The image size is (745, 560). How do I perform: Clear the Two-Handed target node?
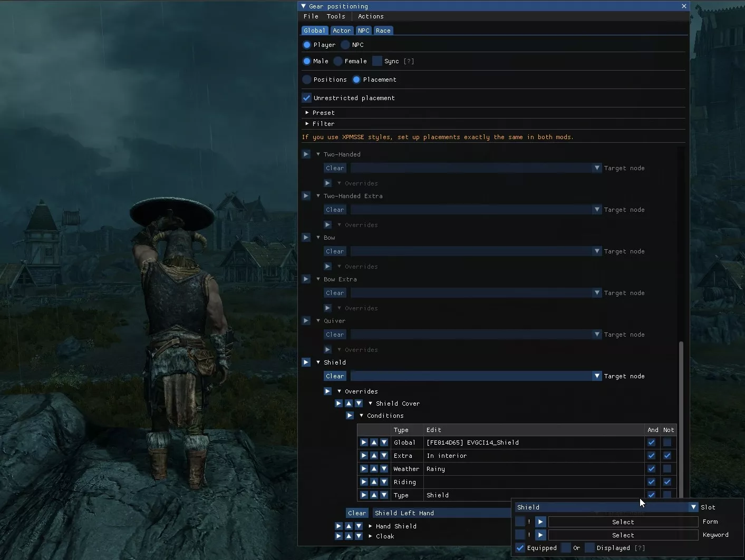click(335, 168)
